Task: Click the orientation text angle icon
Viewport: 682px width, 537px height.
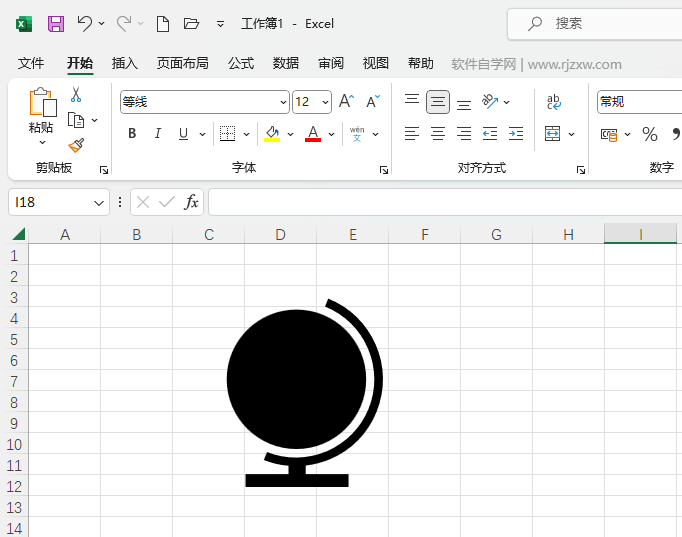Action: click(x=490, y=101)
